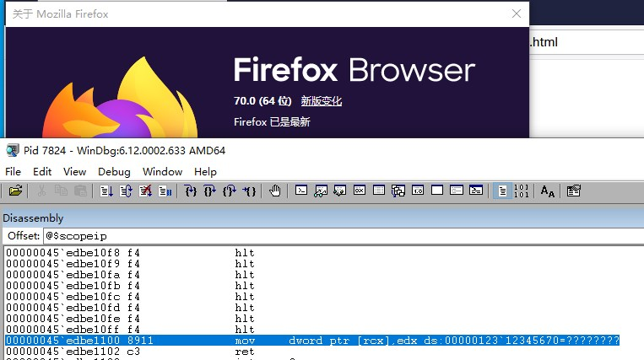Click the Options toolbar icon
644x360 pixels.
pyautogui.click(x=573, y=191)
